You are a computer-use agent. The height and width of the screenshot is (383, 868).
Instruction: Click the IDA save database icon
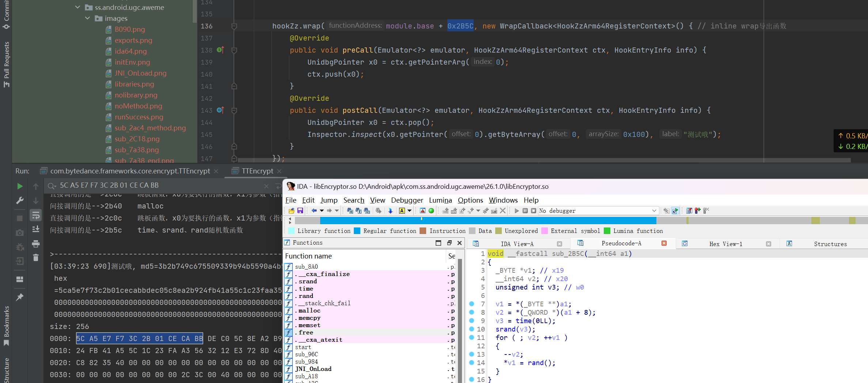tap(300, 211)
